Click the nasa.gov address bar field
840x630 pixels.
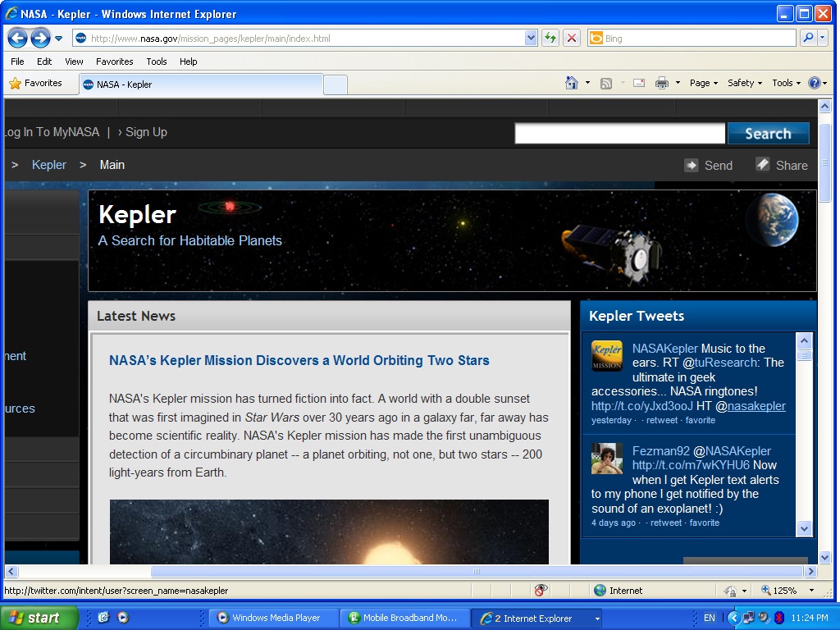coord(299,39)
